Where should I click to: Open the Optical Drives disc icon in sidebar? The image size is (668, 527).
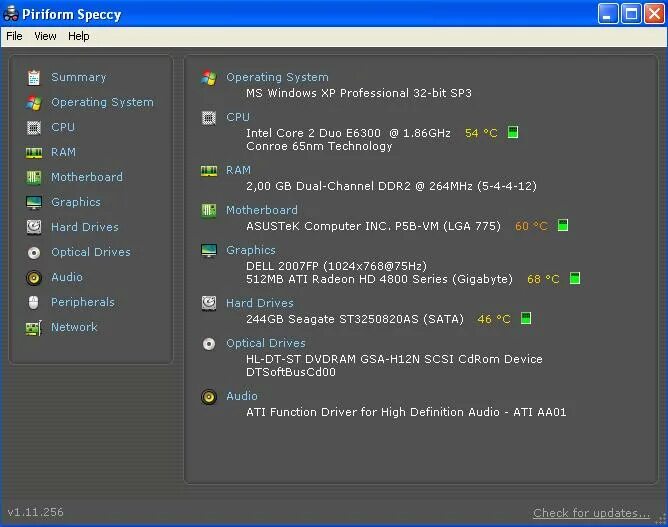tap(34, 253)
